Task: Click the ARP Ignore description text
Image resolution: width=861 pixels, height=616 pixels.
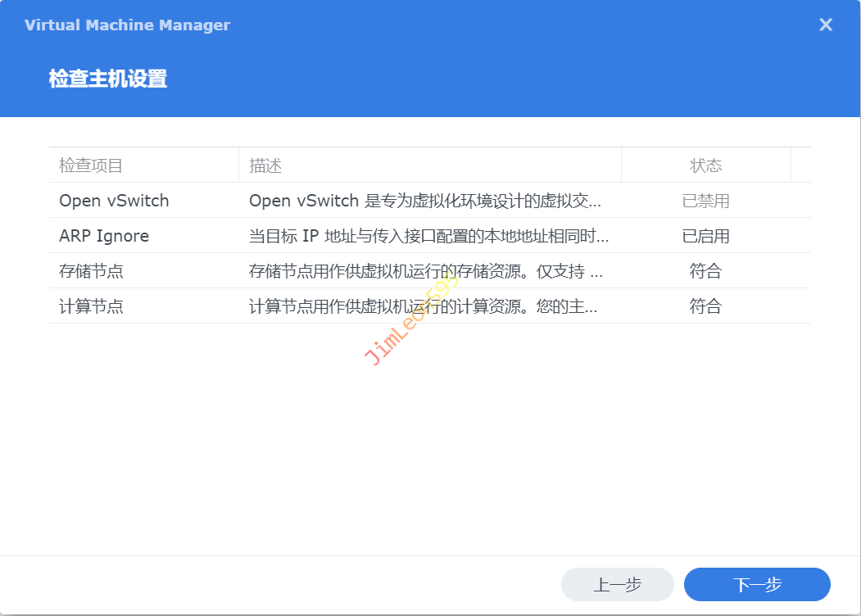Action: click(428, 236)
